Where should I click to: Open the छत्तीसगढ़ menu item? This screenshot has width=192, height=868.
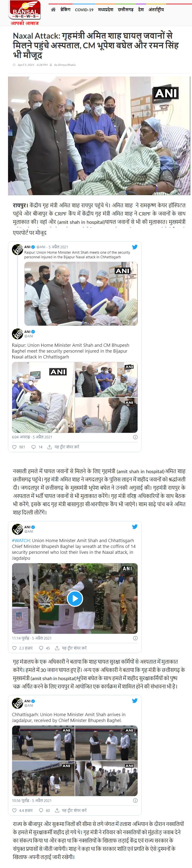pyautogui.click(x=126, y=10)
